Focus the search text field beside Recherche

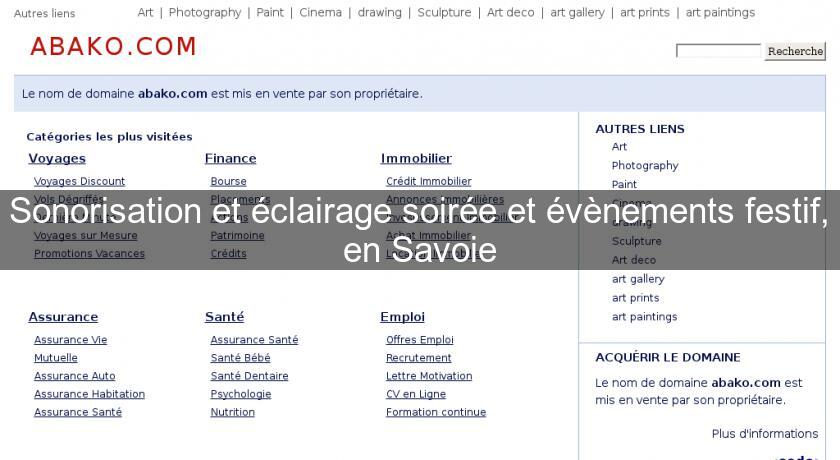[x=718, y=51]
